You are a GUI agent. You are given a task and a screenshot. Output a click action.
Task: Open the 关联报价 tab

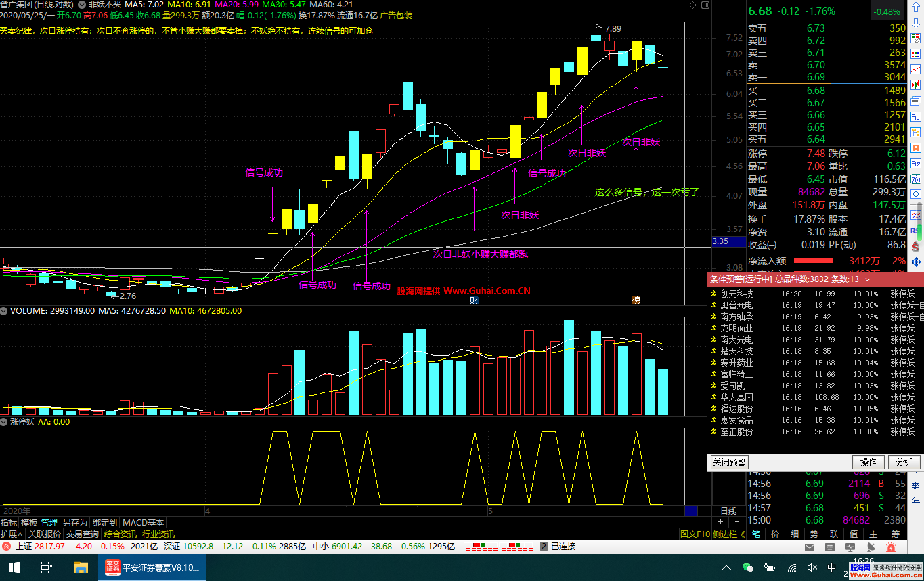(45, 534)
